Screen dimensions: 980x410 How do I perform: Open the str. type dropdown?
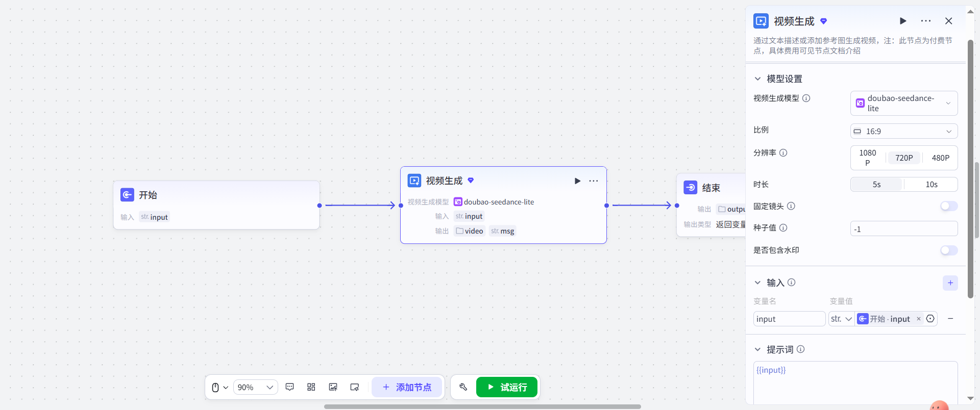coord(842,319)
